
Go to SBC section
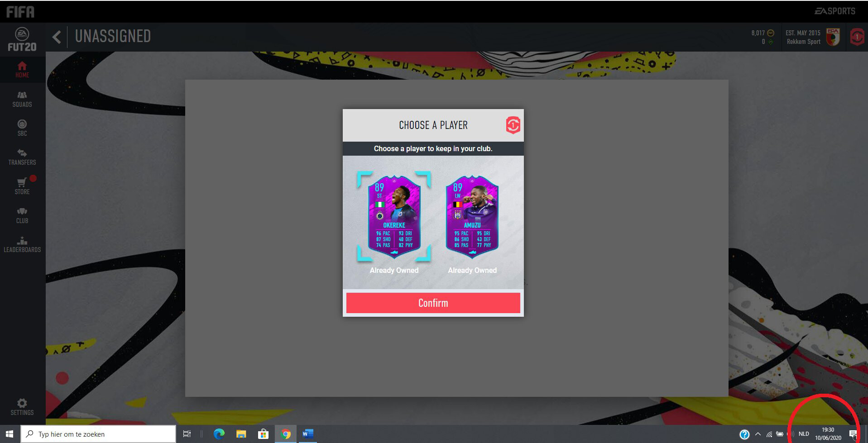(22, 128)
